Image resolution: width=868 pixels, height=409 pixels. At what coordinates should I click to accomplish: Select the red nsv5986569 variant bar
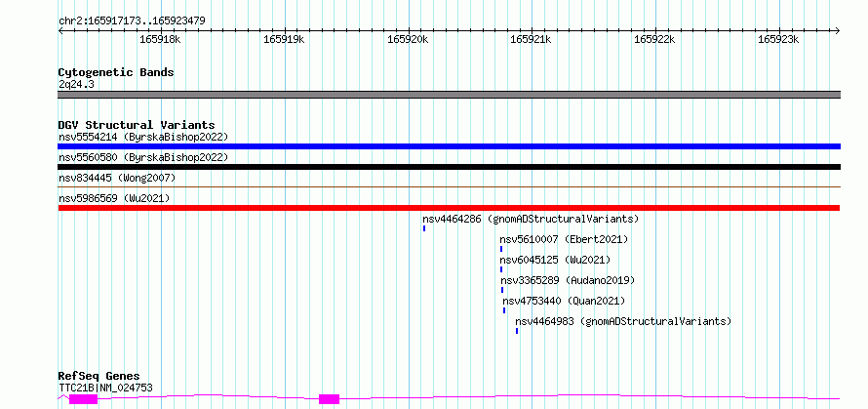point(449,208)
